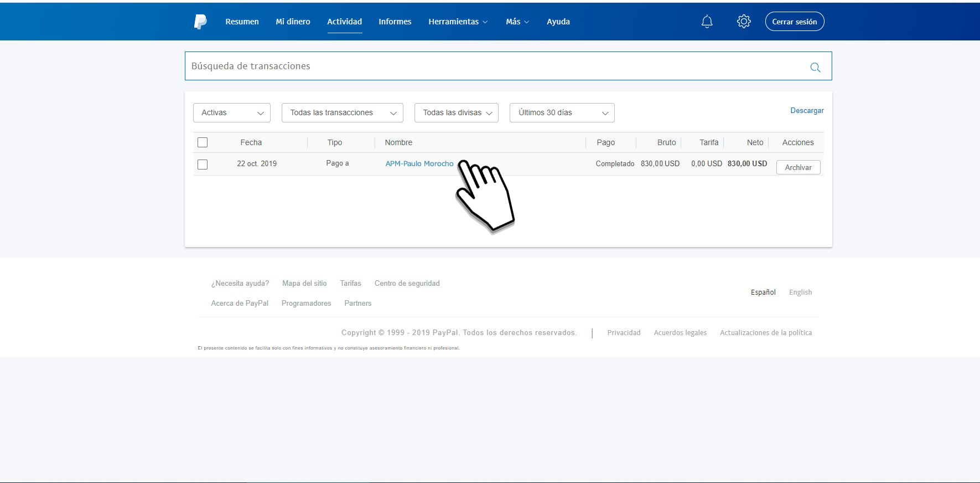Click the PayPal logo icon
This screenshot has width=980, height=483.
tap(200, 22)
